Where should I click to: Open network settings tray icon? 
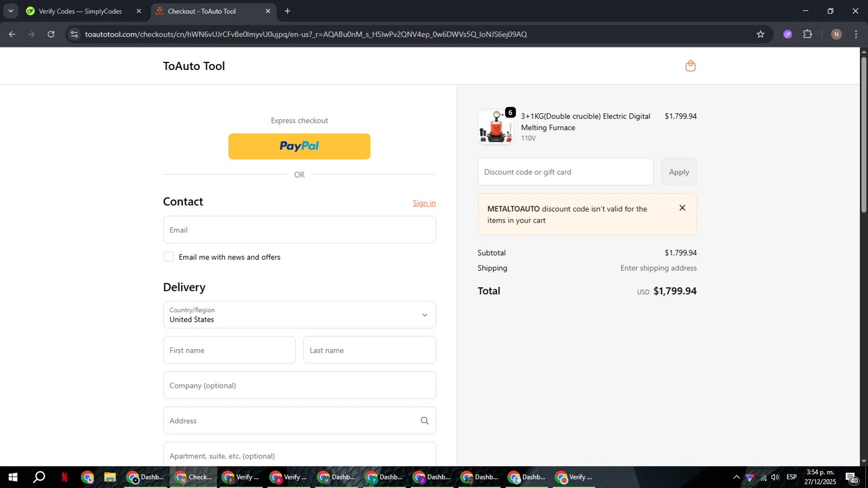763,477
